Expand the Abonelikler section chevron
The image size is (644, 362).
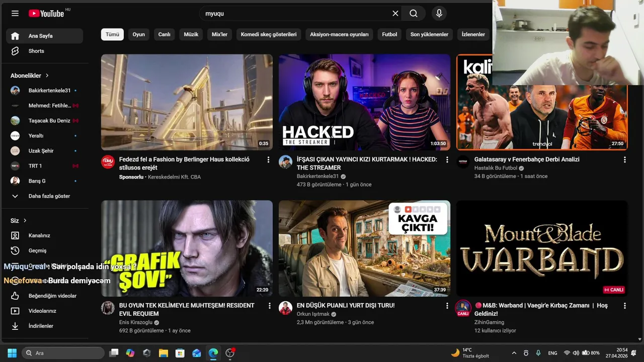pos(47,75)
